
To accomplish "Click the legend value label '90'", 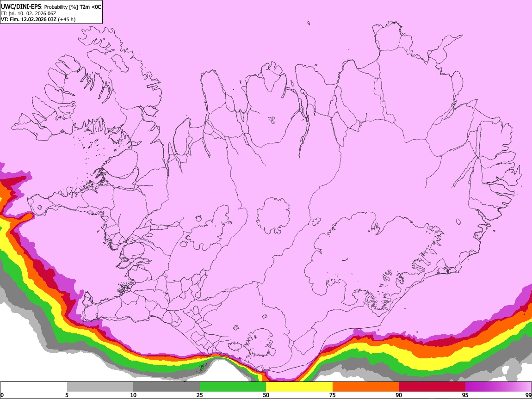I will click(x=399, y=395).
